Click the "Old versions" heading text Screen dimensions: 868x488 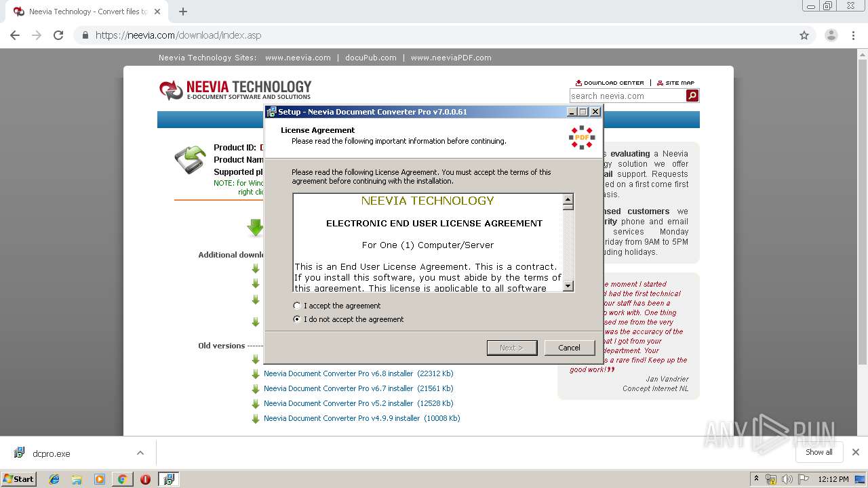pos(221,346)
